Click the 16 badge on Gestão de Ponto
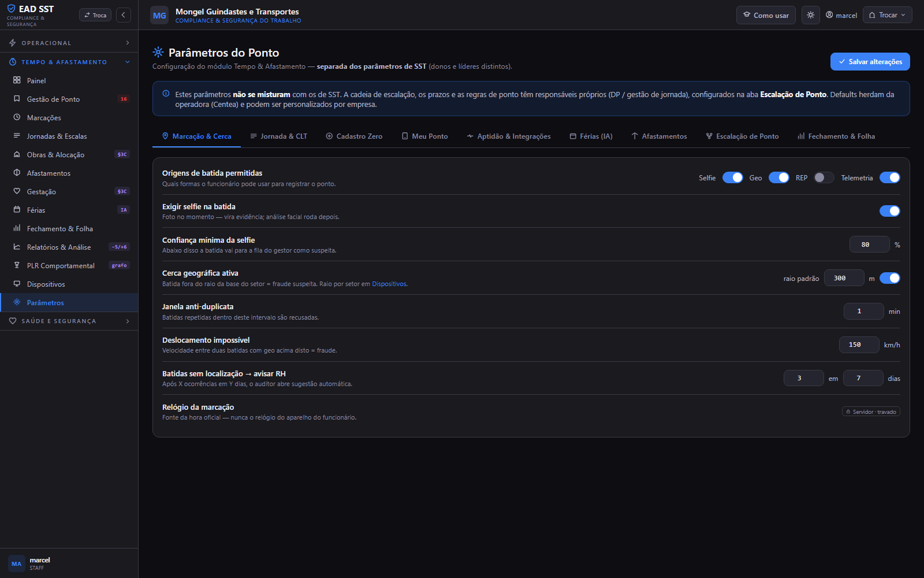 pyautogui.click(x=124, y=99)
